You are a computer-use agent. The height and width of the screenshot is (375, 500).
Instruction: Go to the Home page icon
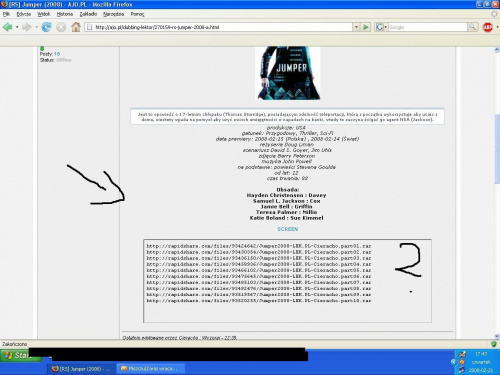76,27
